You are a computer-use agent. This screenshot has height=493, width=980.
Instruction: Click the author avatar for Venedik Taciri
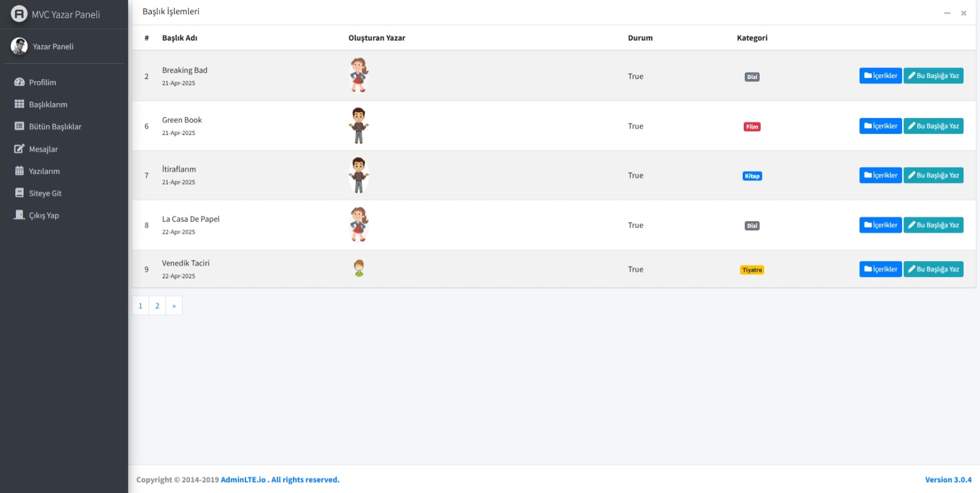click(359, 268)
